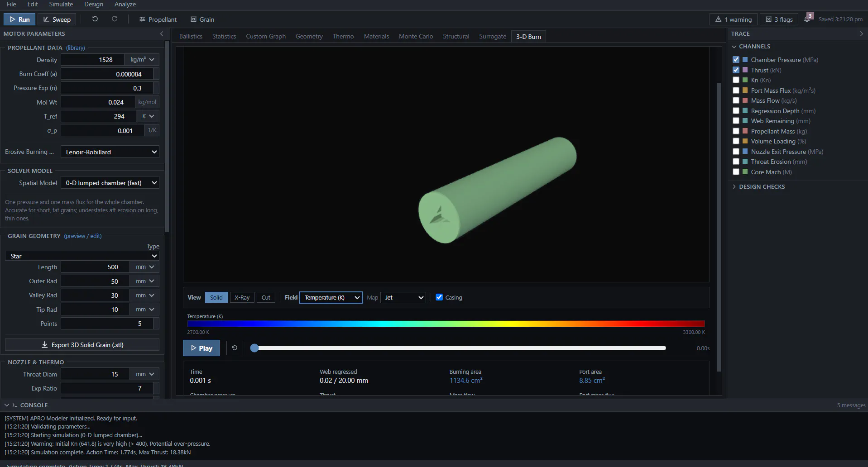The image size is (868, 467).
Task: Open the Propellant editor from toolbar
Action: tap(158, 19)
